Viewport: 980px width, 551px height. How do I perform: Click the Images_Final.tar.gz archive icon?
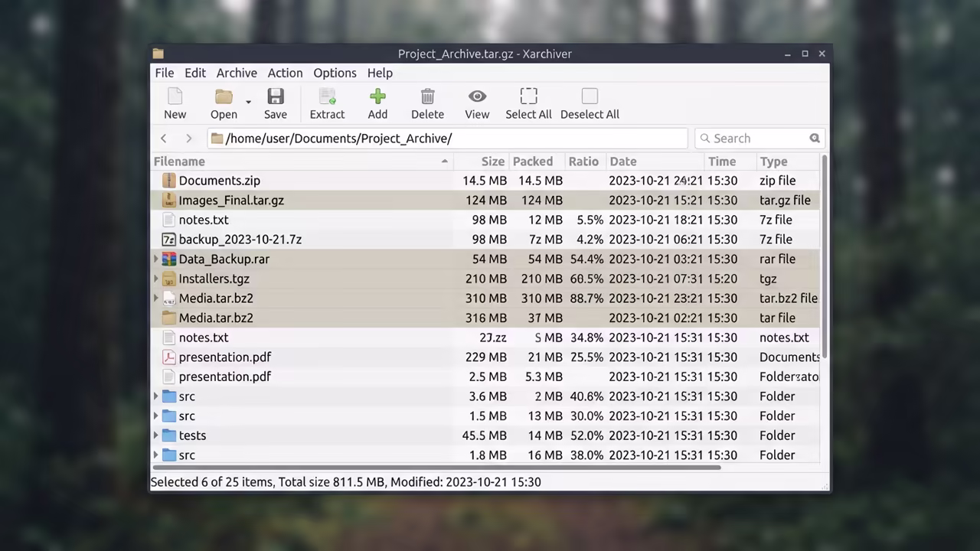pyautogui.click(x=169, y=201)
